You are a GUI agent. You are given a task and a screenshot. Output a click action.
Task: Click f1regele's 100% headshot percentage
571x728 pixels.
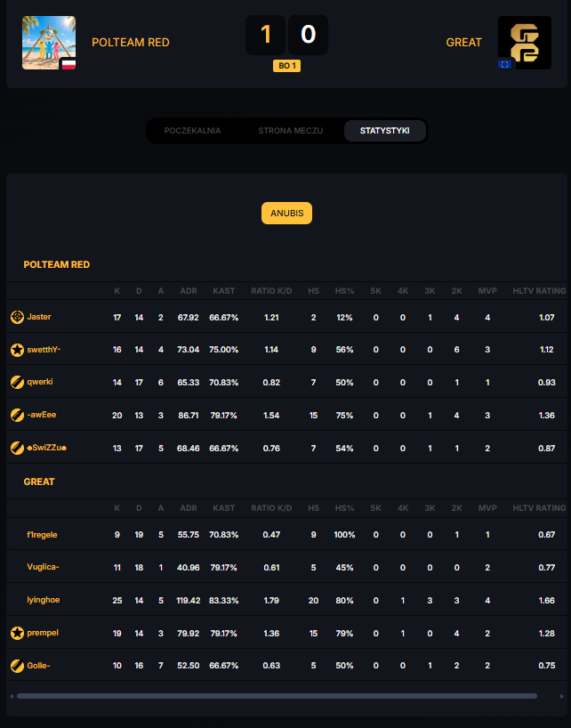[x=344, y=535]
